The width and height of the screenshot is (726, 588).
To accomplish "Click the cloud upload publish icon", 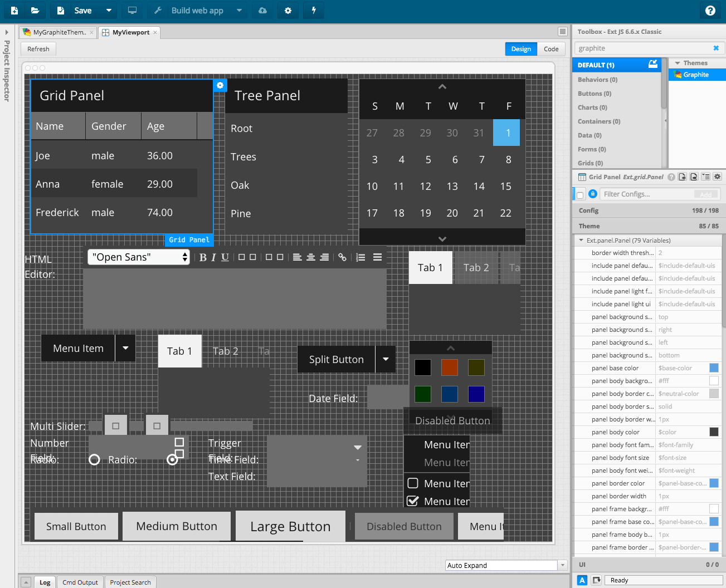I will point(262,11).
